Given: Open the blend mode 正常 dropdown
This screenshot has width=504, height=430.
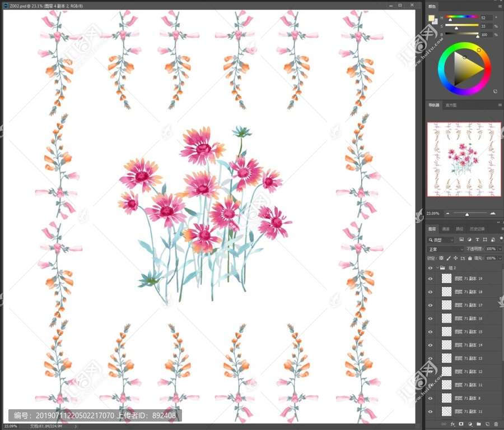Looking at the screenshot, I should pyautogui.click(x=446, y=249).
